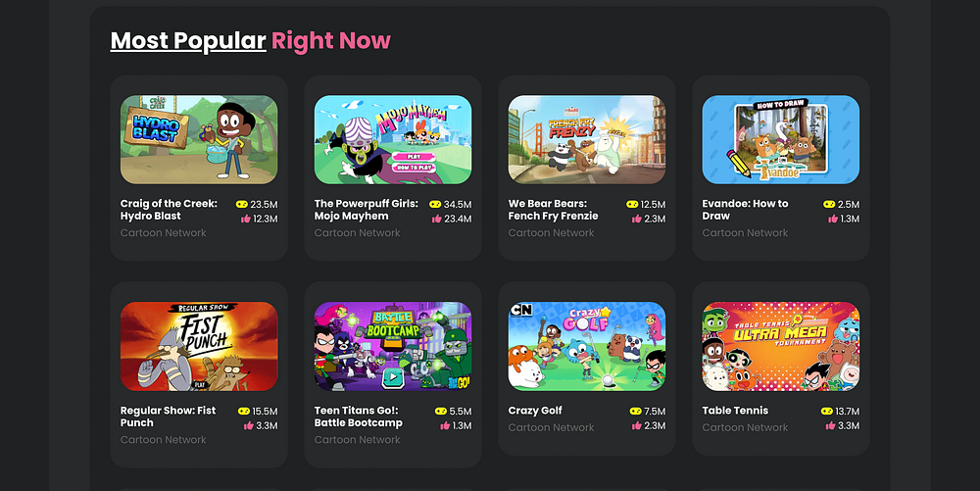Open Table Tennis Ultra Mega thumbnail

click(781, 346)
